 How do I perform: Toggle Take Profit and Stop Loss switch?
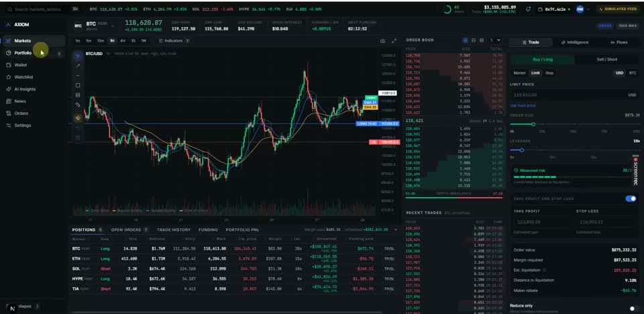631,199
